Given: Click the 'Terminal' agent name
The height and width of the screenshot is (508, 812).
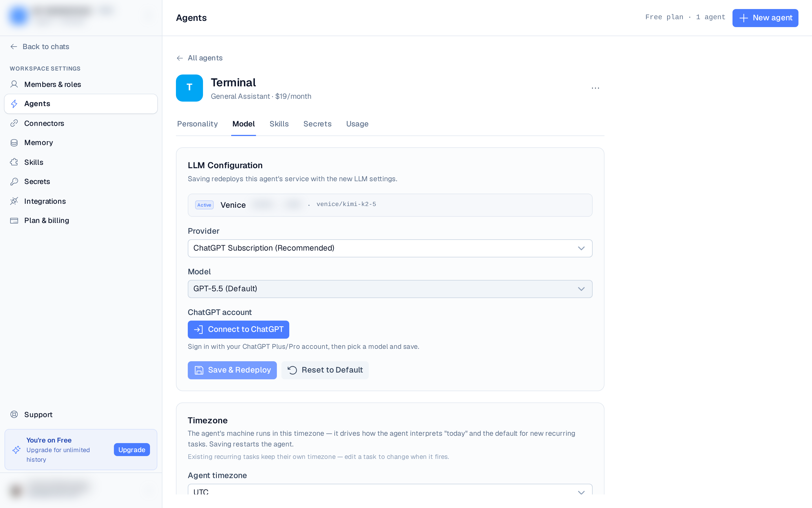Looking at the screenshot, I should coord(233,83).
